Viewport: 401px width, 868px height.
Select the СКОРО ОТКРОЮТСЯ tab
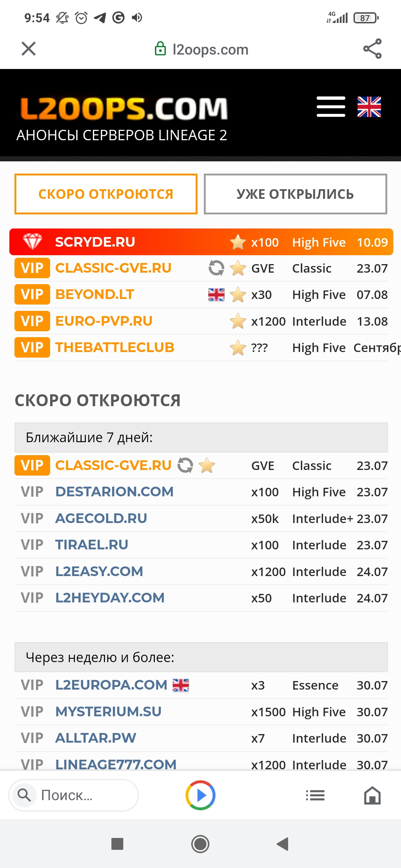tap(106, 194)
